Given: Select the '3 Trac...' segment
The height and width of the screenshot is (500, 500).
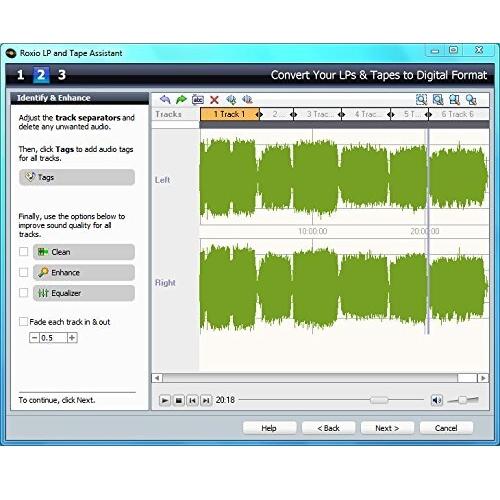Looking at the screenshot, I should (318, 114).
